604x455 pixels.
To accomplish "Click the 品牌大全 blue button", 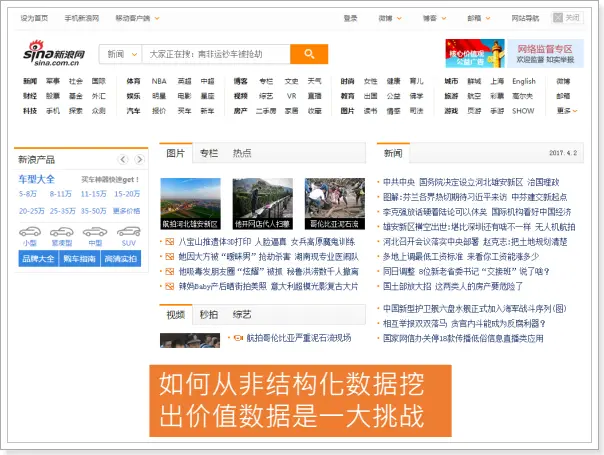I will (x=38, y=259).
